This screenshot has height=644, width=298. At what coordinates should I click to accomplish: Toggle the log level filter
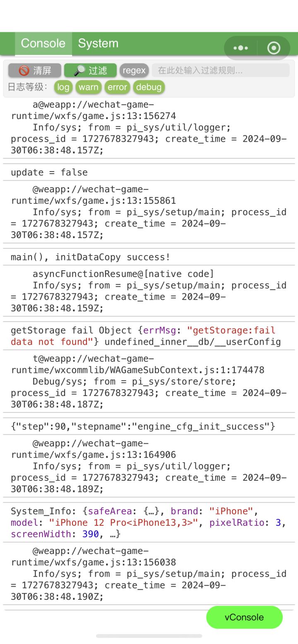tap(63, 87)
